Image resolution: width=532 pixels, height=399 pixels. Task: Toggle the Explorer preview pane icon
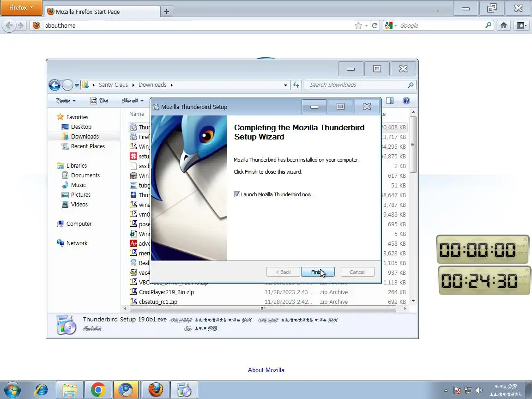pos(390,101)
